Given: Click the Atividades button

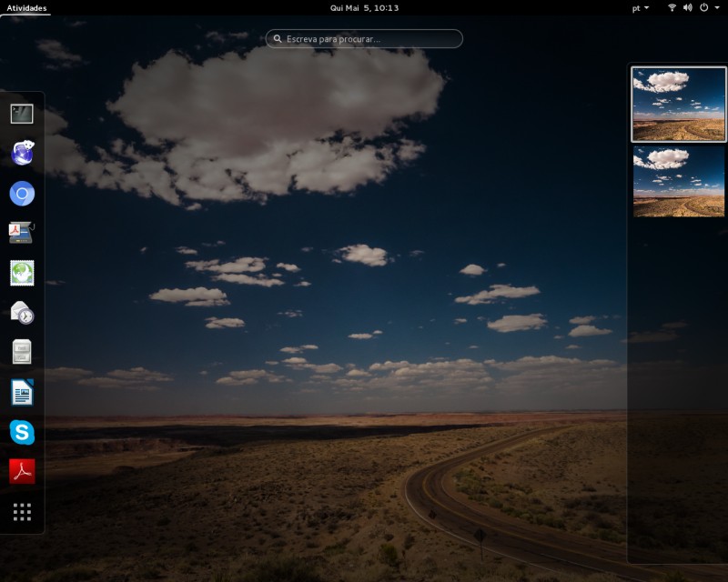Looking at the screenshot, I should coord(26,8).
